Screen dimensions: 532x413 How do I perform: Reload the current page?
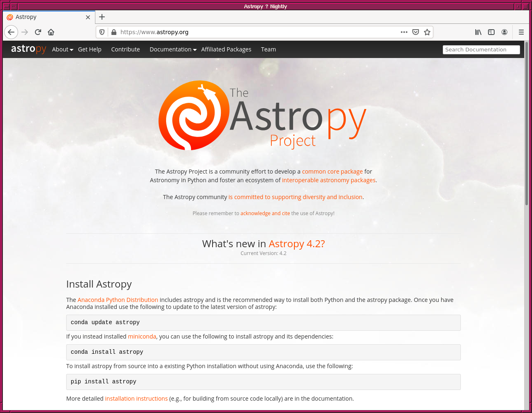point(38,32)
